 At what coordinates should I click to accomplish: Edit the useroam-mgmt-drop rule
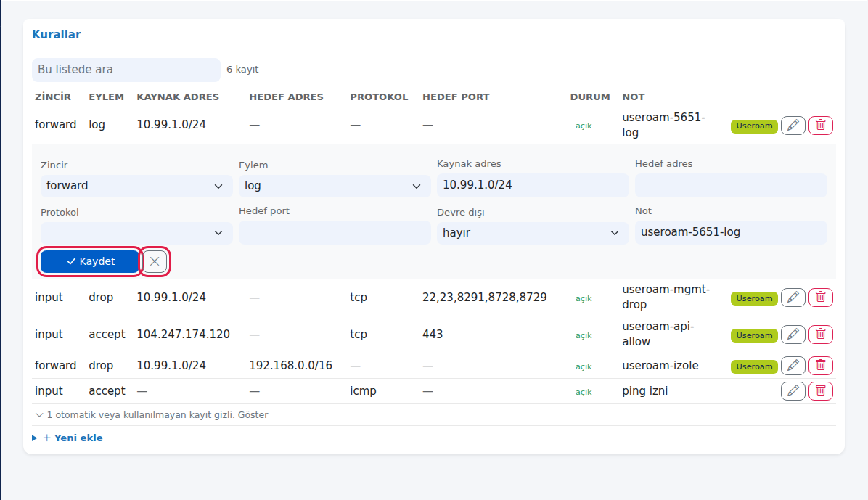point(793,298)
